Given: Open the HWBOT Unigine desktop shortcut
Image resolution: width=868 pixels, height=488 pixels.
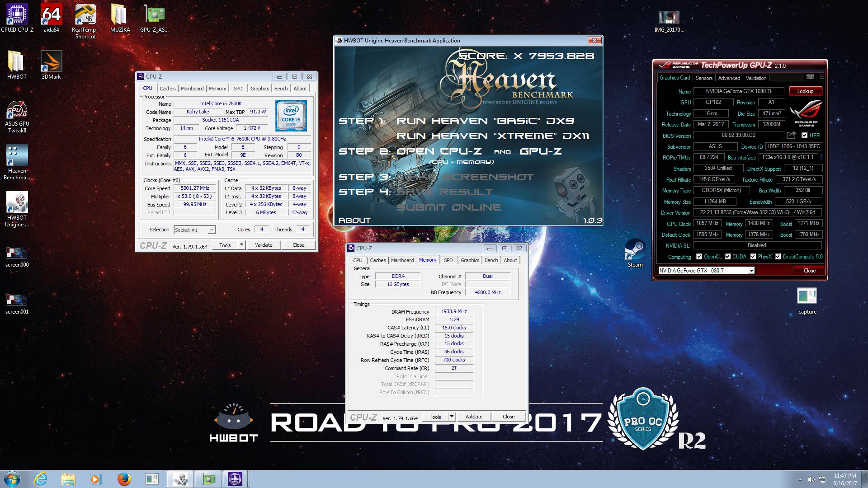Looking at the screenshot, I should pos(17,209).
